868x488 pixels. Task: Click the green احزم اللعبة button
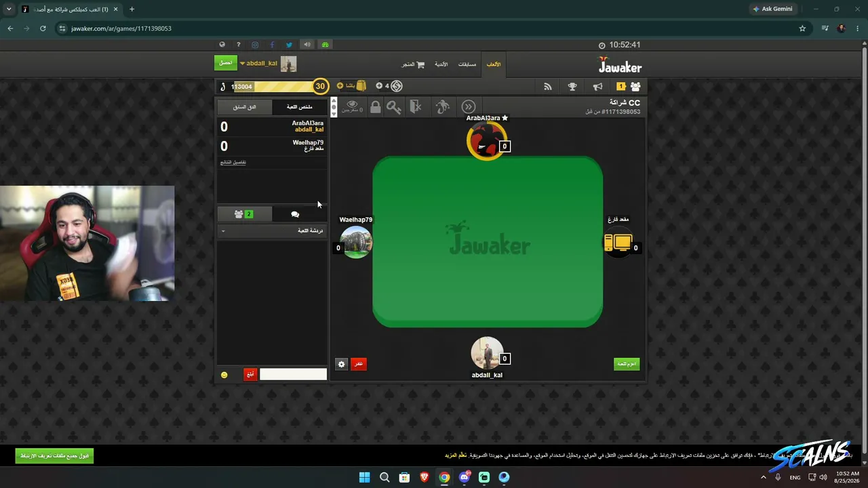click(x=627, y=364)
